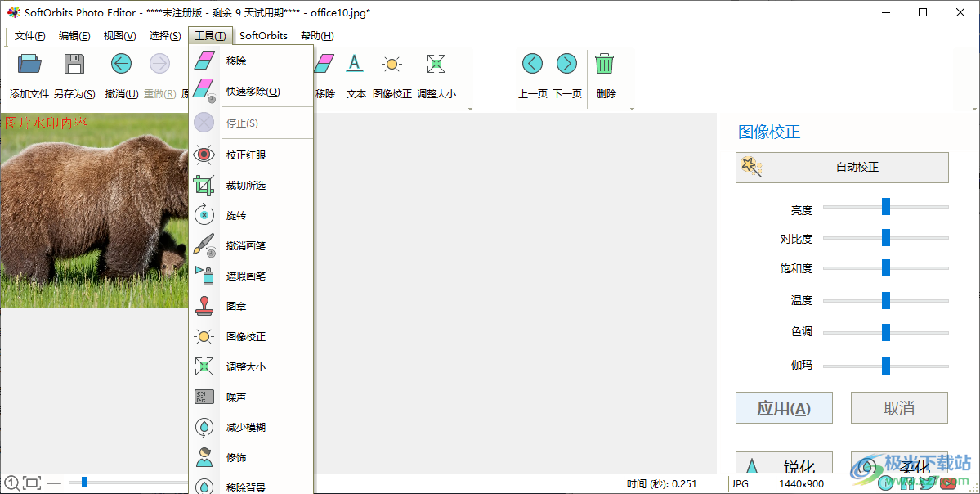Click the 1440x900 dimensions status text

pos(801,483)
